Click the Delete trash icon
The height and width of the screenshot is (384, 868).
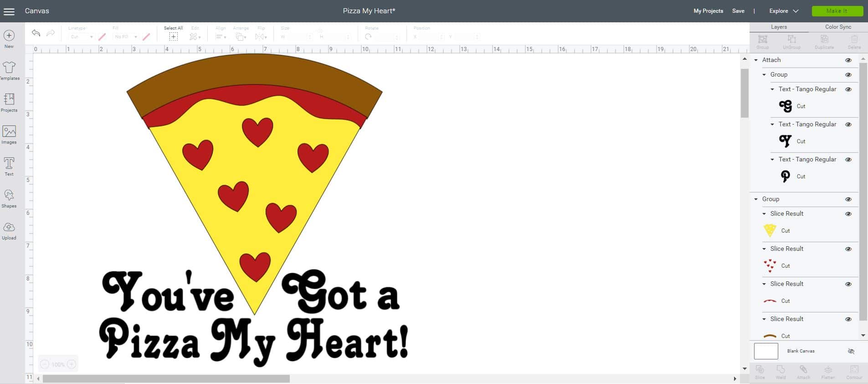pyautogui.click(x=854, y=39)
